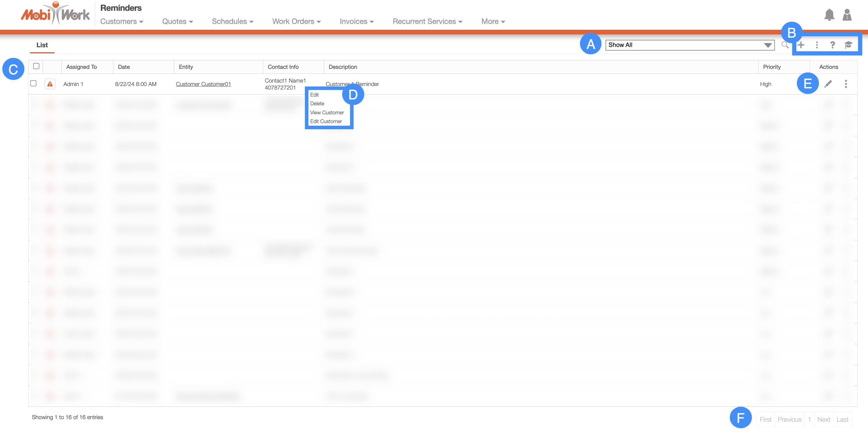Click the plus icon to add reminder
868x434 pixels.
click(x=801, y=45)
